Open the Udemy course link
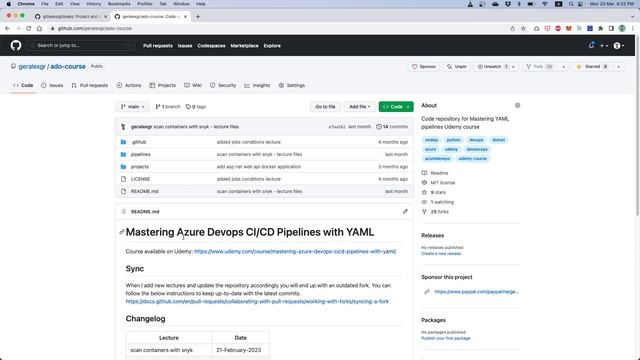640x360 pixels. click(295, 251)
